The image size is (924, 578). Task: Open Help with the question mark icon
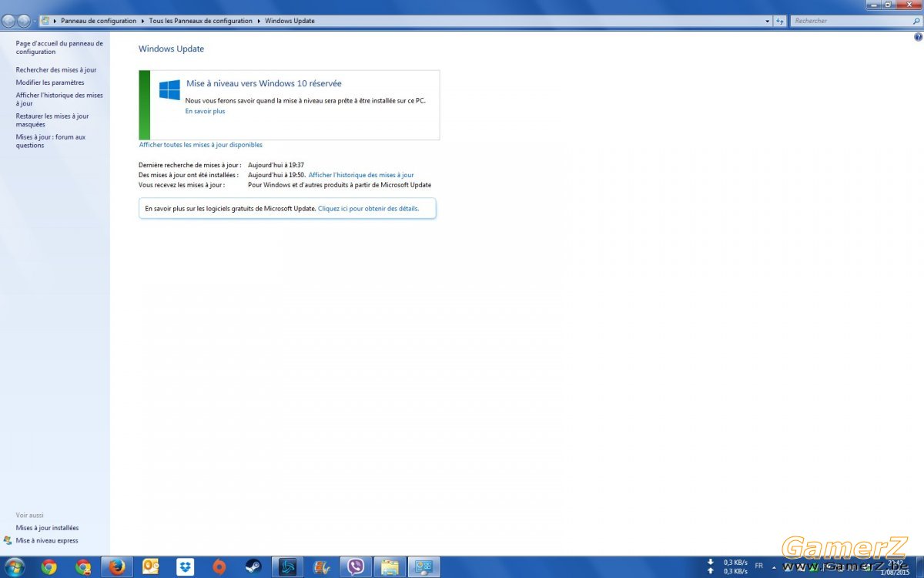click(x=917, y=37)
